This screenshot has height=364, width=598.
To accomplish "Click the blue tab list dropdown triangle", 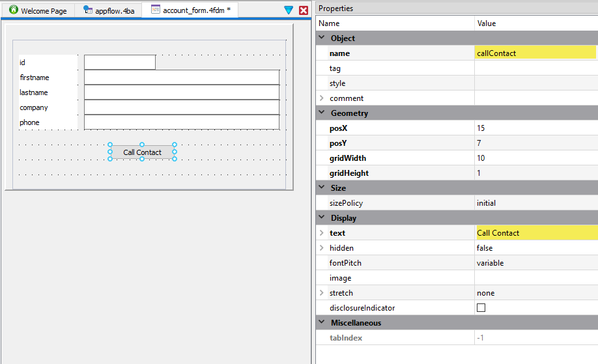I will pyautogui.click(x=289, y=10).
